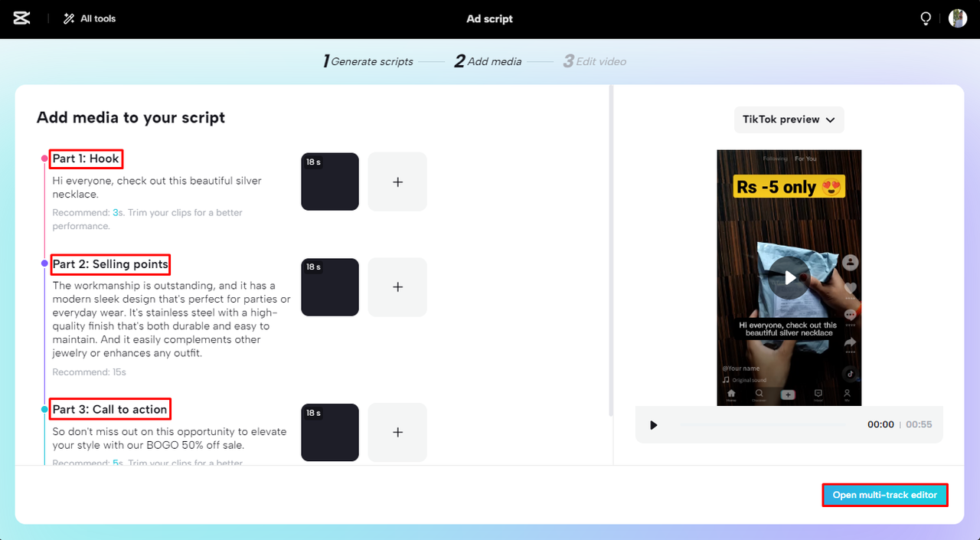Image resolution: width=980 pixels, height=540 pixels.
Task: Click the 18 s clip in Part 1 Hook
Action: pos(330,182)
